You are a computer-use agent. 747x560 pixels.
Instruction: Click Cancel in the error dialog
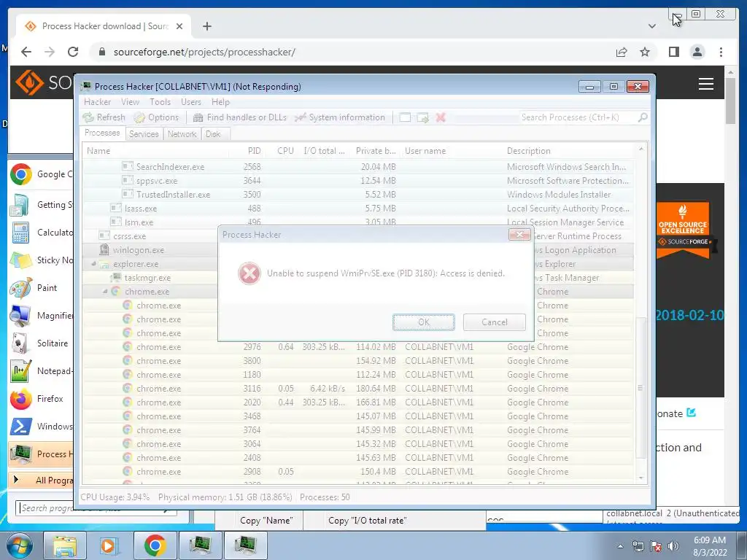(494, 322)
